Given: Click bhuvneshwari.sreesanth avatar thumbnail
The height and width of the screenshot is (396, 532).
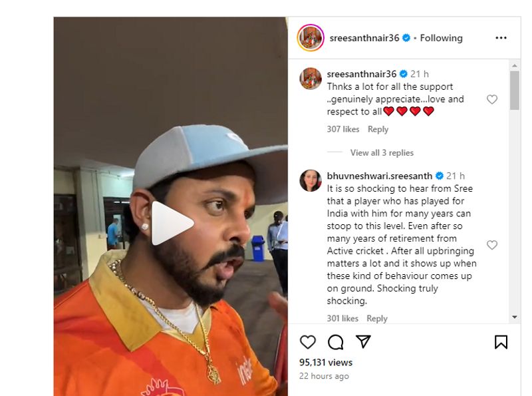Looking at the screenshot, I should coord(311,180).
